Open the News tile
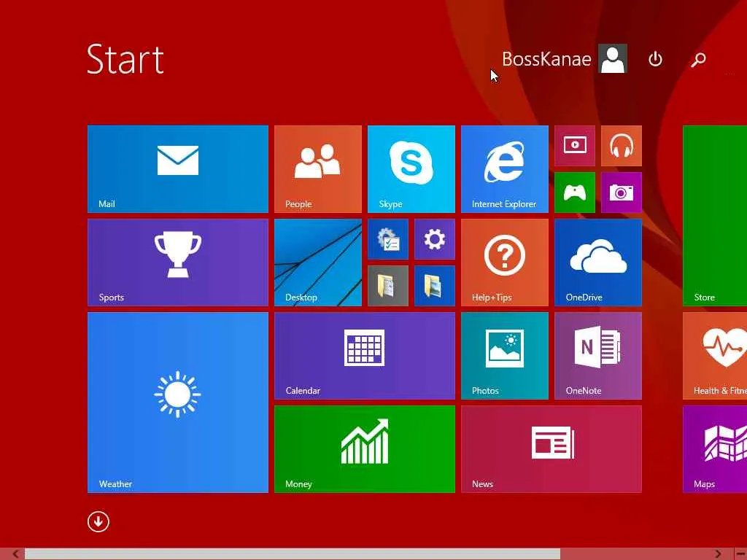Screen dimensions: 747x560 (x=551, y=449)
